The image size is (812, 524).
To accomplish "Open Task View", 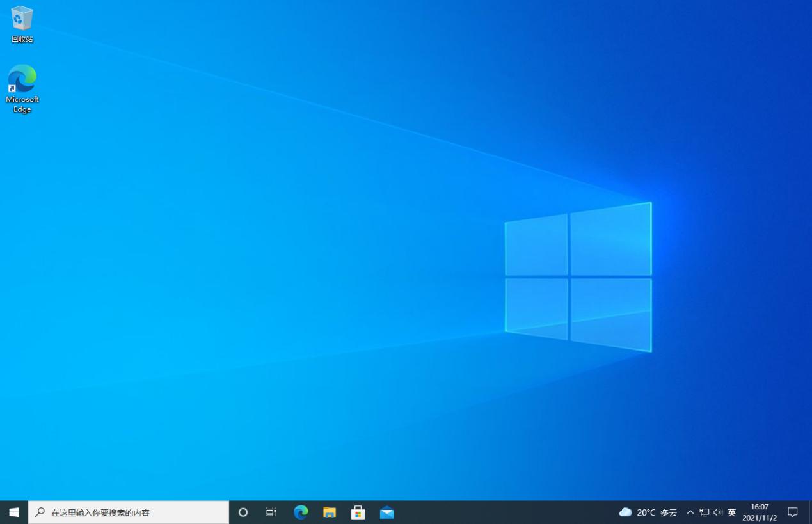I will click(271, 512).
